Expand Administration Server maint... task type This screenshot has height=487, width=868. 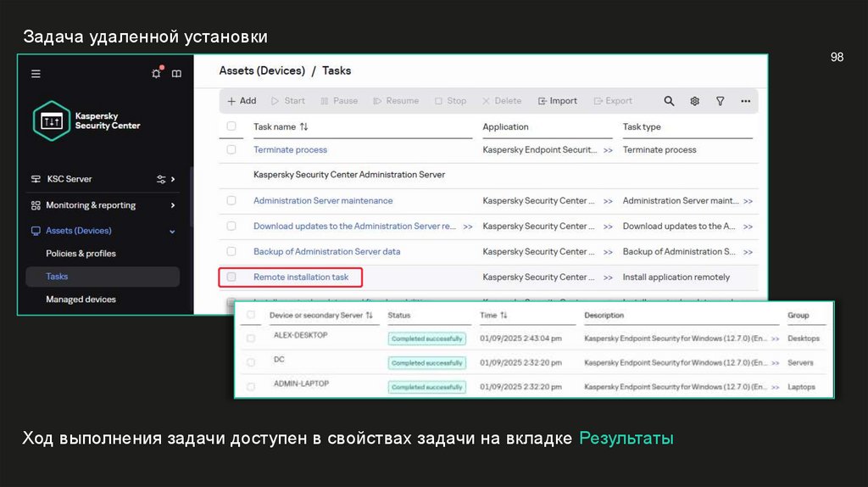(x=748, y=201)
